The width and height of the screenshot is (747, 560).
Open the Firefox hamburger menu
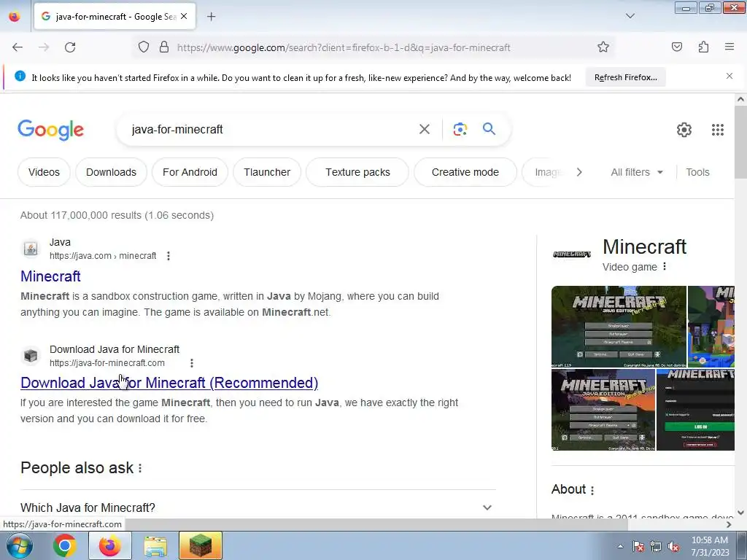(x=729, y=47)
